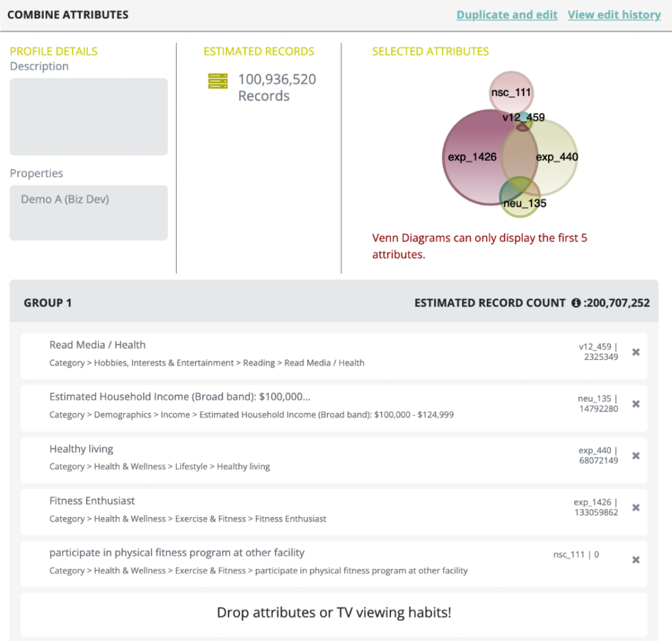The width and height of the screenshot is (672, 641).
Task: Remove the Healthy living attribute
Action: click(636, 455)
